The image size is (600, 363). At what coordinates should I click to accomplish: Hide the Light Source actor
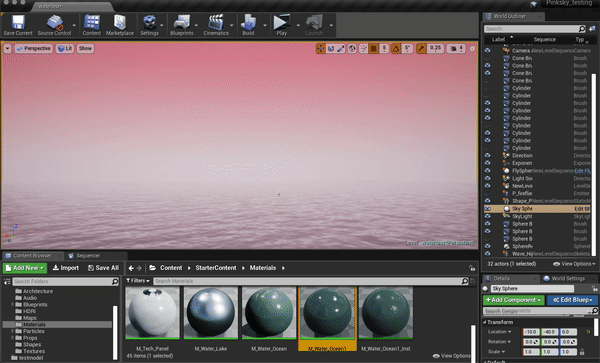(x=488, y=179)
